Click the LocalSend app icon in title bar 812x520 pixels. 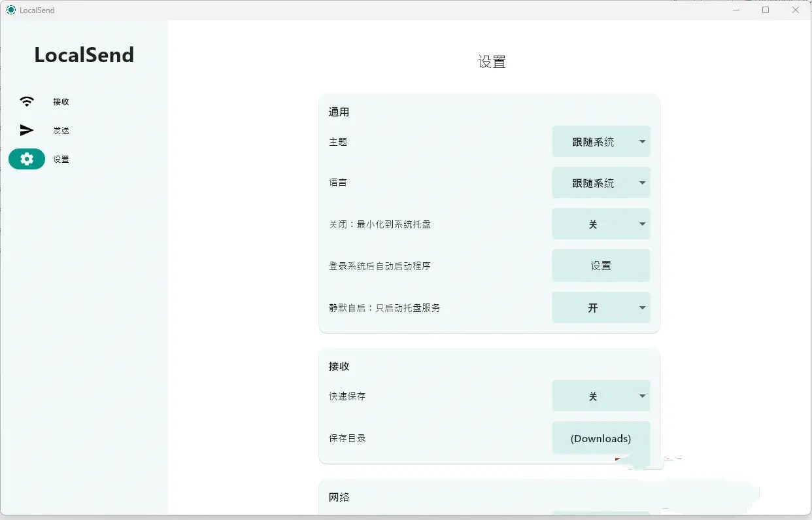[x=10, y=10]
